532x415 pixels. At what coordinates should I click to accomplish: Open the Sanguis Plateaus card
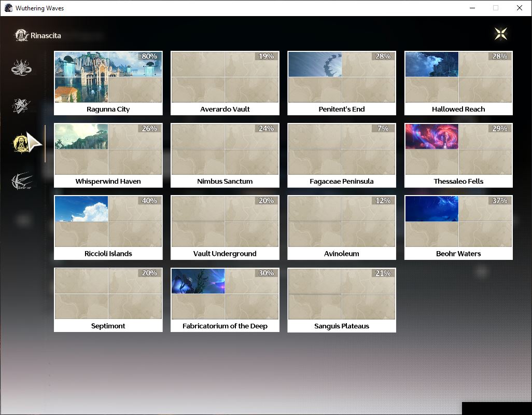[x=342, y=300]
